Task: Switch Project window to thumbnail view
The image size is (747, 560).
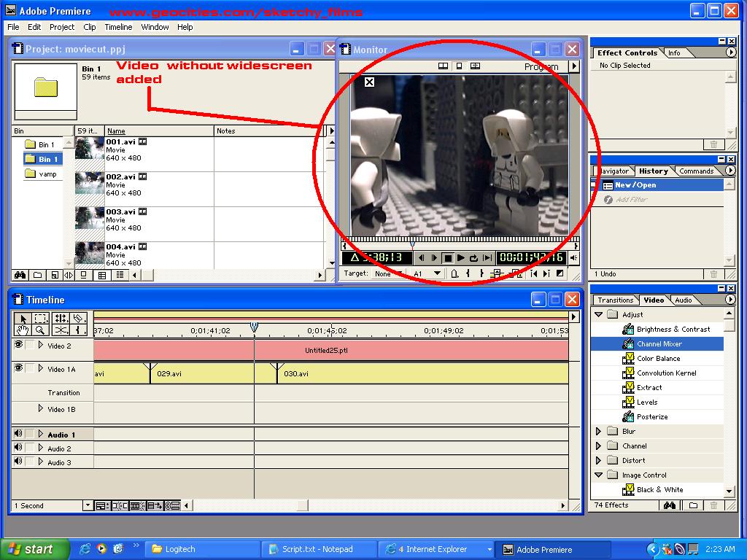Action: click(102, 275)
